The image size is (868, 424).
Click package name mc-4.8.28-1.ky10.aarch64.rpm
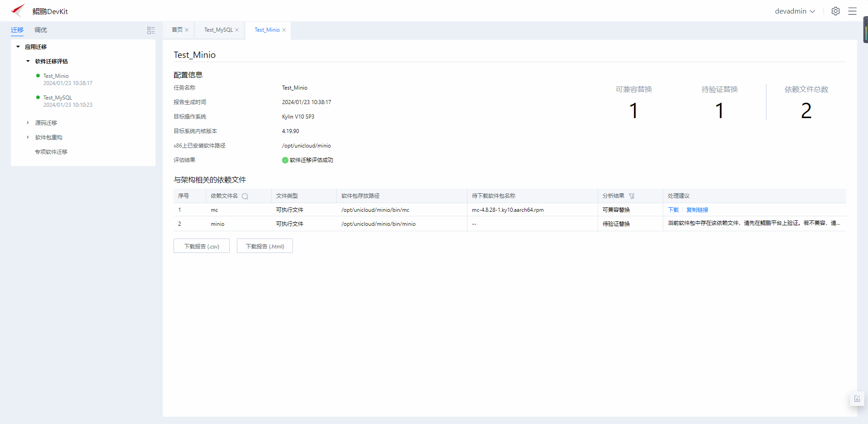[x=508, y=210]
